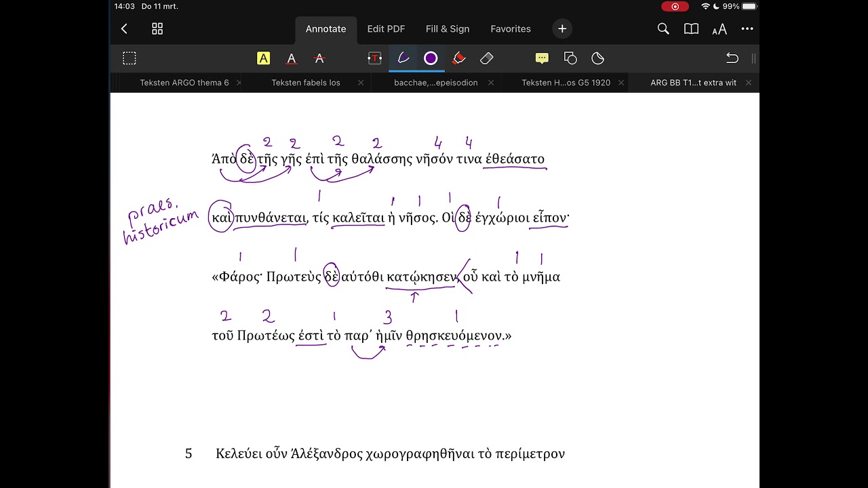This screenshot has width=868, height=488.
Task: Go back using the chevron arrow
Action: [124, 28]
